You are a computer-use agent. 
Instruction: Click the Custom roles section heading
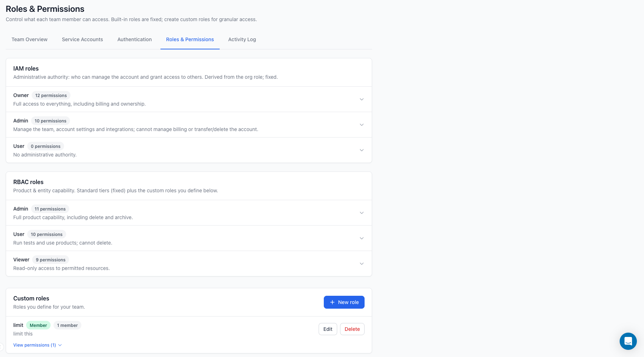click(x=31, y=298)
